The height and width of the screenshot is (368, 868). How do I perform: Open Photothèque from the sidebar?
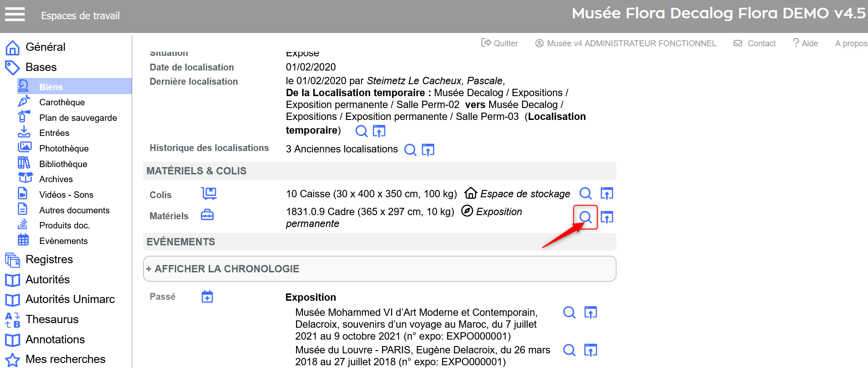[64, 148]
